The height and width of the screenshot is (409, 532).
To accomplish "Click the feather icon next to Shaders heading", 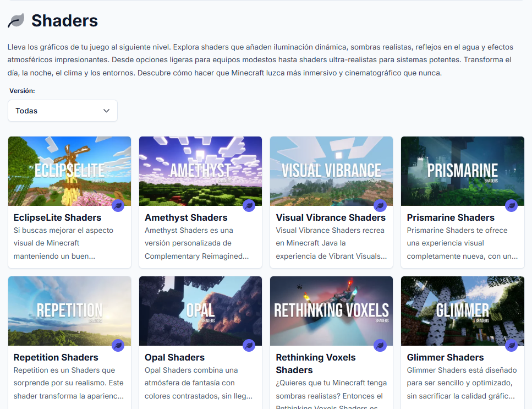I will coord(17,20).
